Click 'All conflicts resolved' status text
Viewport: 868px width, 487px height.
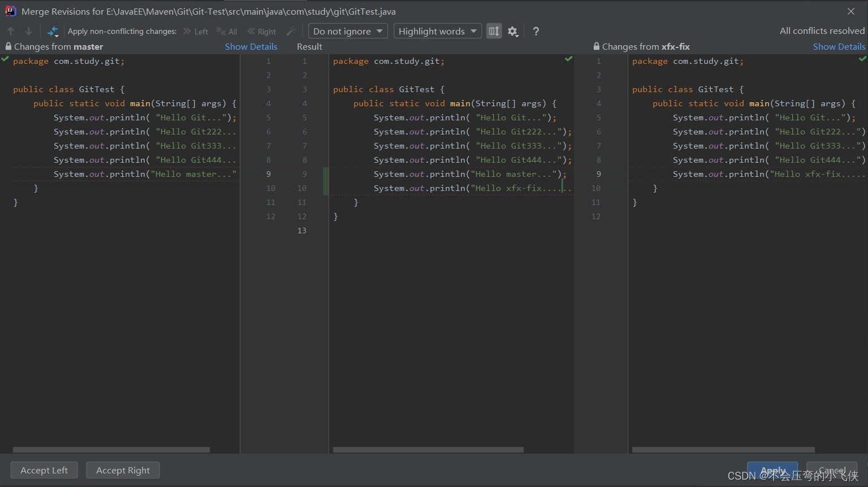(x=822, y=31)
